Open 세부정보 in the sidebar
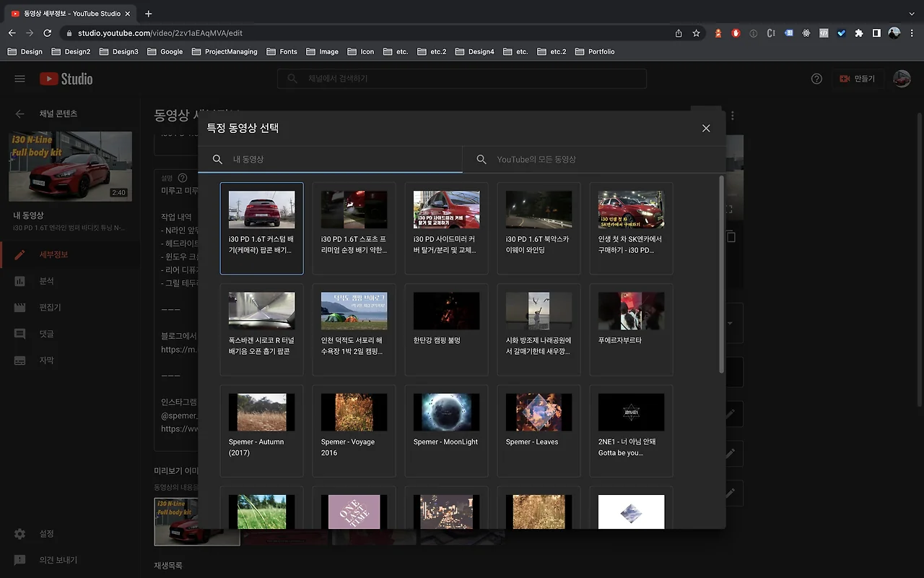924x578 pixels. coord(53,254)
